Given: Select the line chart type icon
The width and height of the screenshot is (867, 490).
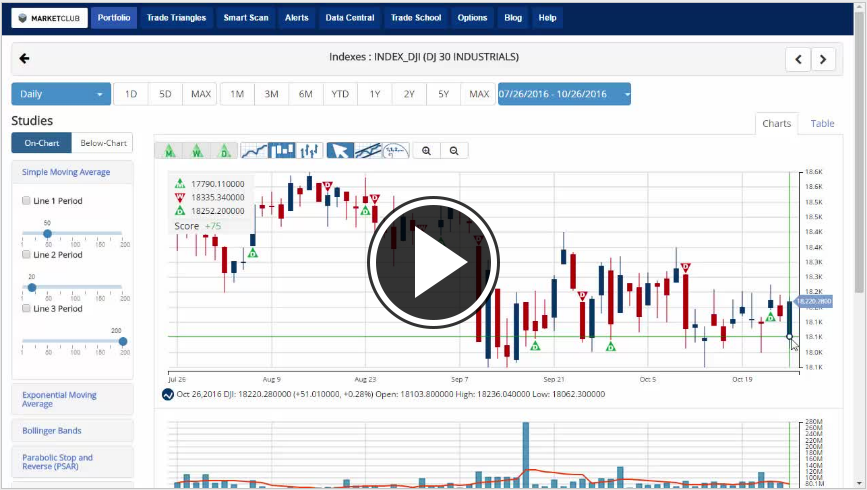Looking at the screenshot, I should tap(255, 151).
